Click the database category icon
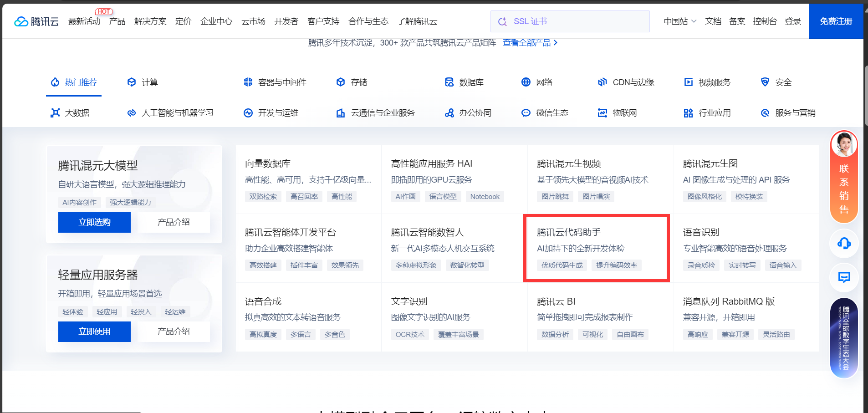Image resolution: width=868 pixels, height=413 pixels. click(x=449, y=82)
